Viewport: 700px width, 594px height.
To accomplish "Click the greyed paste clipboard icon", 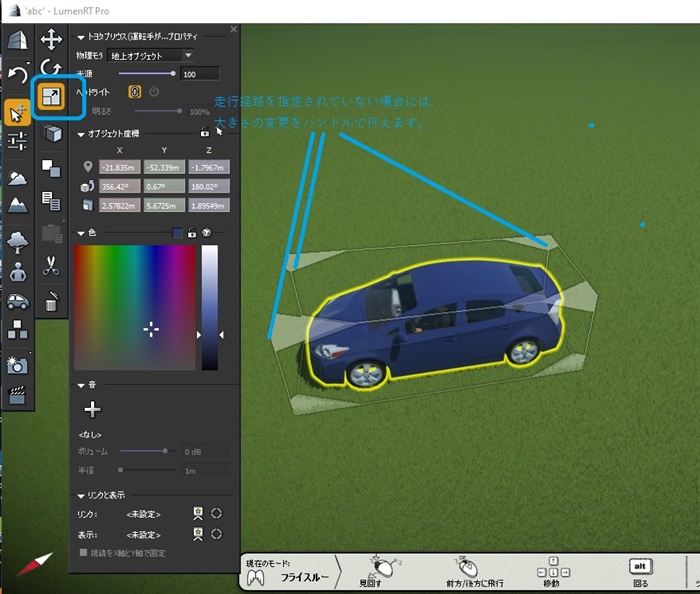I will [x=52, y=233].
